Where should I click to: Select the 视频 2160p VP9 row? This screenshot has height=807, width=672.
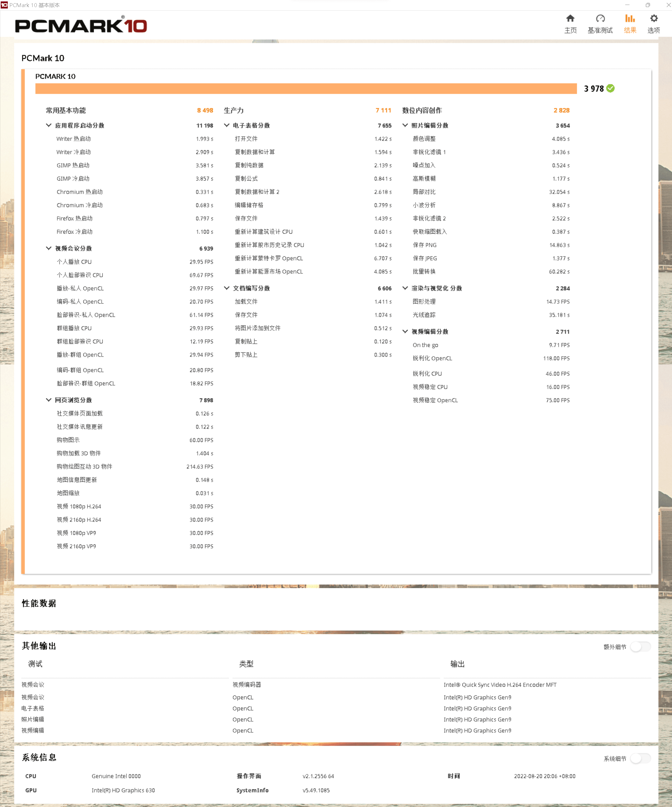pyautogui.click(x=135, y=546)
